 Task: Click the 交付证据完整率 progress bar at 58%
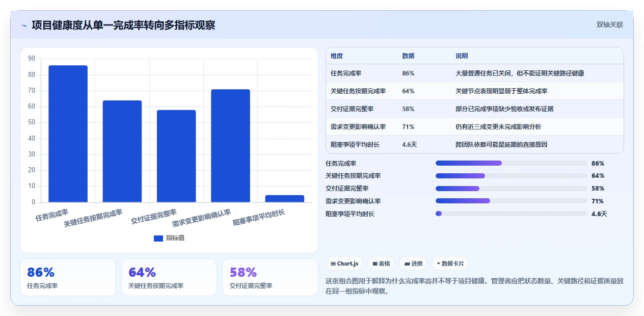point(512,189)
